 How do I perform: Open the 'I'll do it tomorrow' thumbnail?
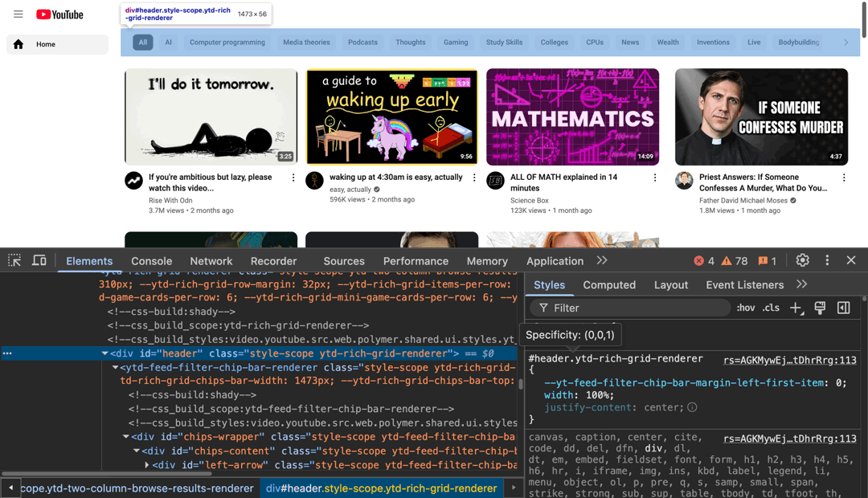(211, 116)
